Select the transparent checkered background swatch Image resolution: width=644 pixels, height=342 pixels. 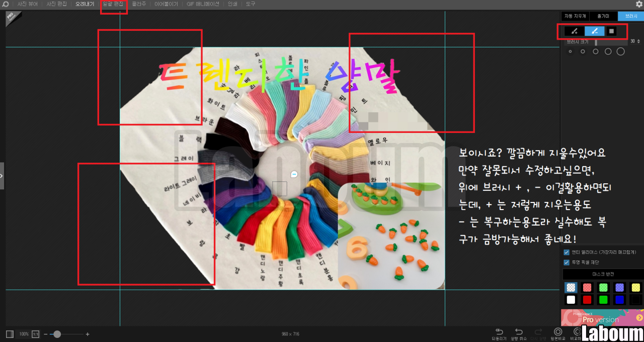pos(571,287)
